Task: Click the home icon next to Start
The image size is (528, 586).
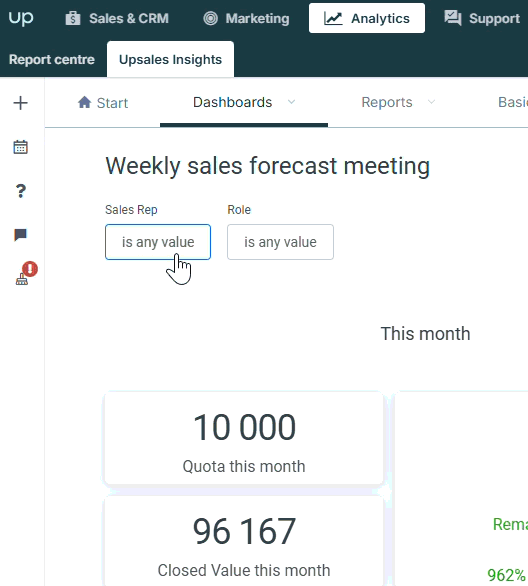Action: (84, 102)
